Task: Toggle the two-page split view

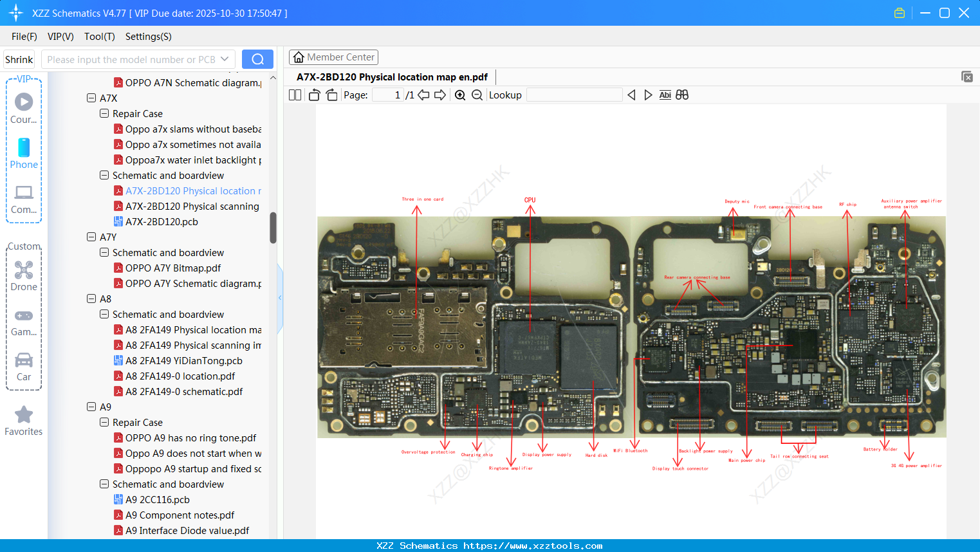Action: (295, 95)
